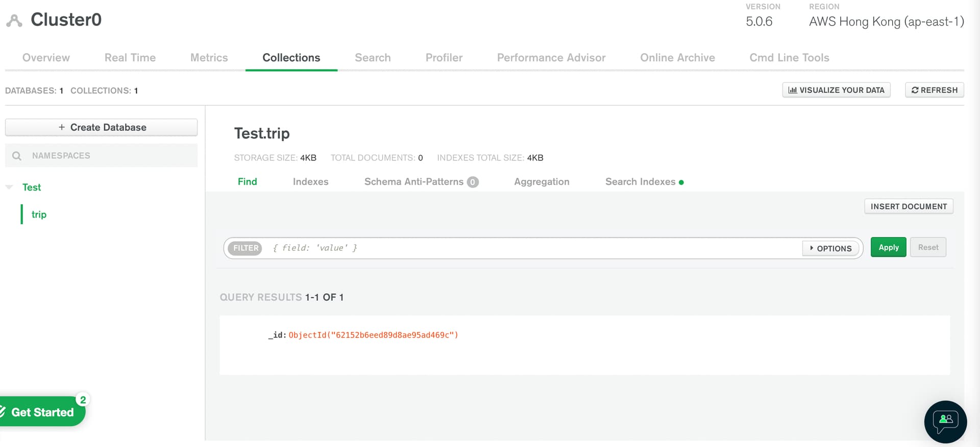Collapse the Test database tree
This screenshot has height=447, width=980.
[9, 187]
